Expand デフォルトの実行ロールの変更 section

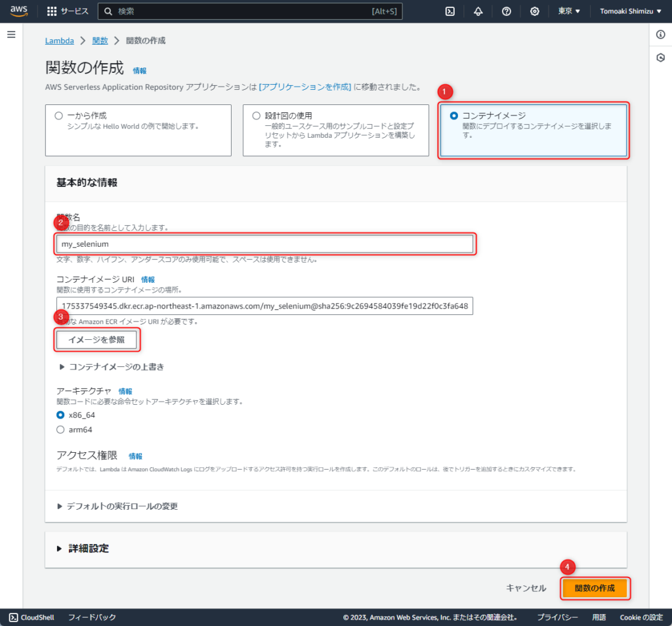click(x=117, y=506)
